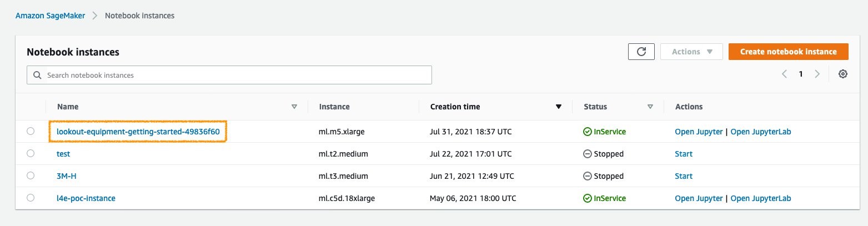Open JupyterLab for l4e-poc-instance
The width and height of the screenshot is (868, 226).
pyautogui.click(x=761, y=198)
